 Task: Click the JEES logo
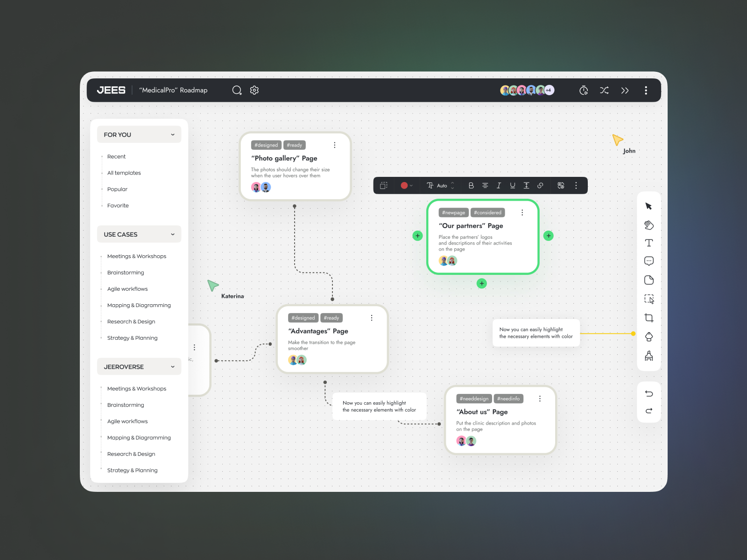click(111, 90)
